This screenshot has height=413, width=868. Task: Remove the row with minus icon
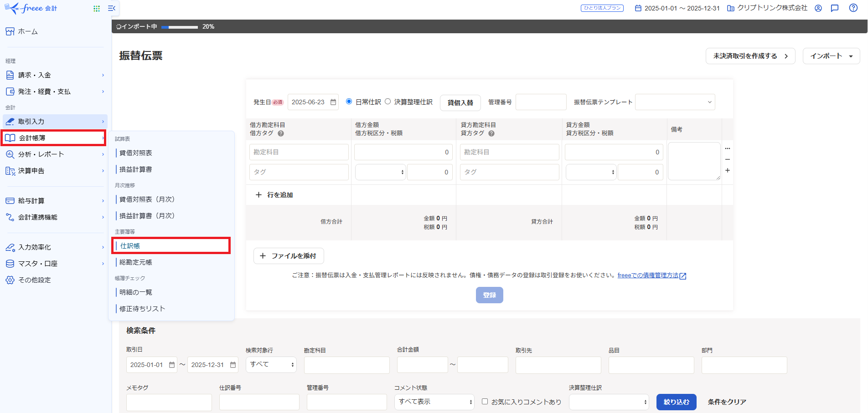coord(728,159)
